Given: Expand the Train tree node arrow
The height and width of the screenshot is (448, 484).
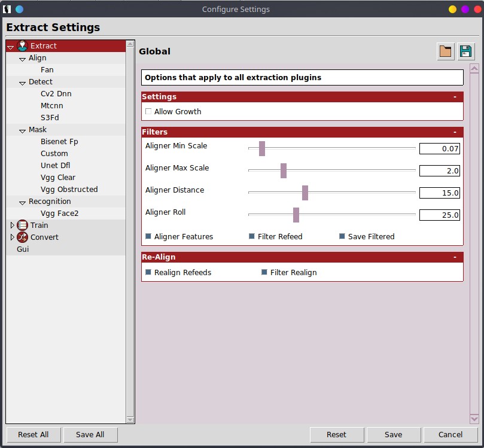Looking at the screenshot, I should 12,225.
